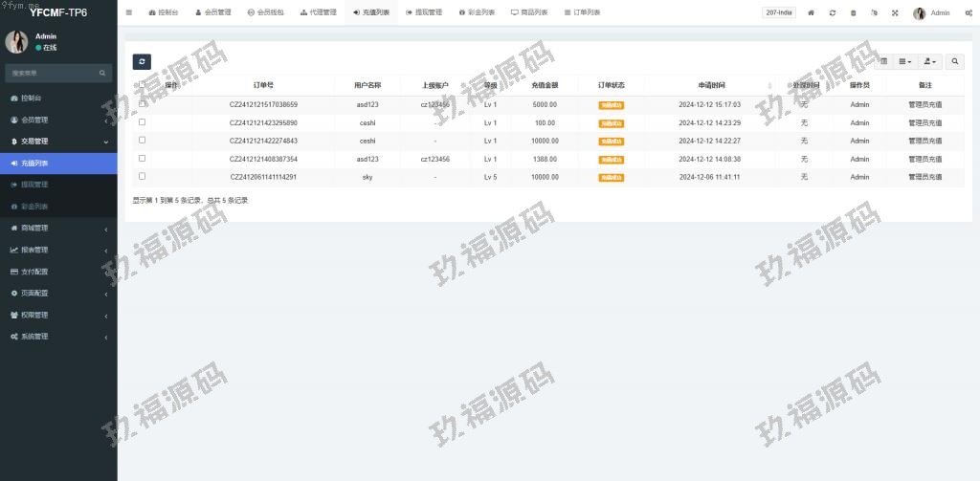The image size is (980, 481).
Task: Click 提现管理 in the sidebar submenu
Action: (34, 185)
